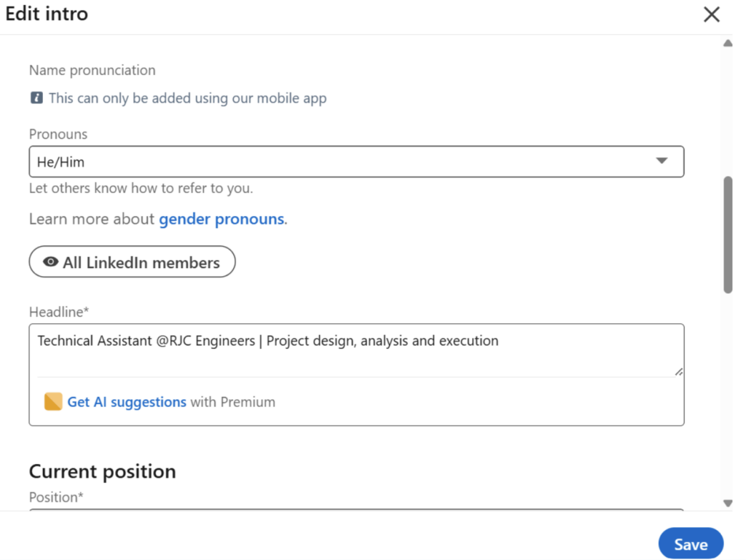
Task: Click the Headline textarea resize handle
Action: tap(678, 371)
